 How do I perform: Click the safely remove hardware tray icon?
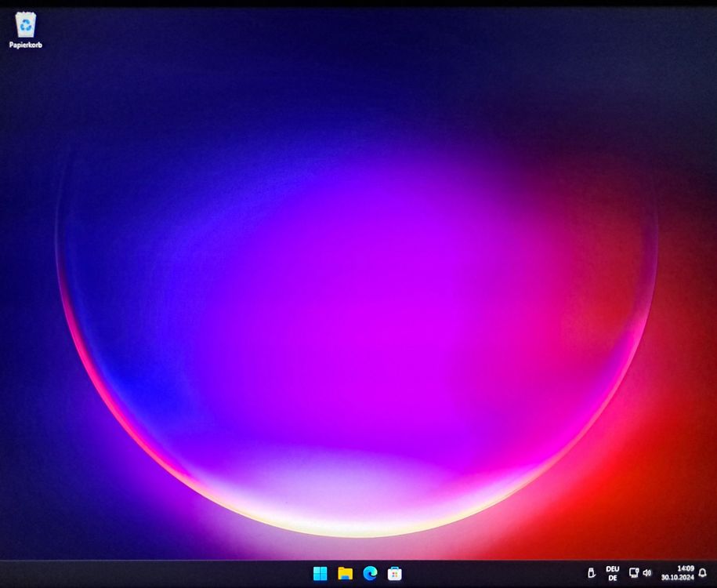pos(592,572)
